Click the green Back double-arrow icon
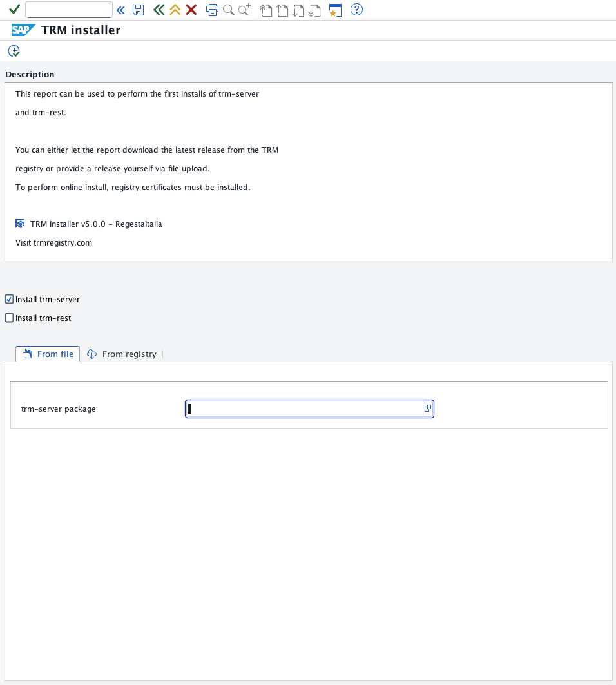 [159, 10]
